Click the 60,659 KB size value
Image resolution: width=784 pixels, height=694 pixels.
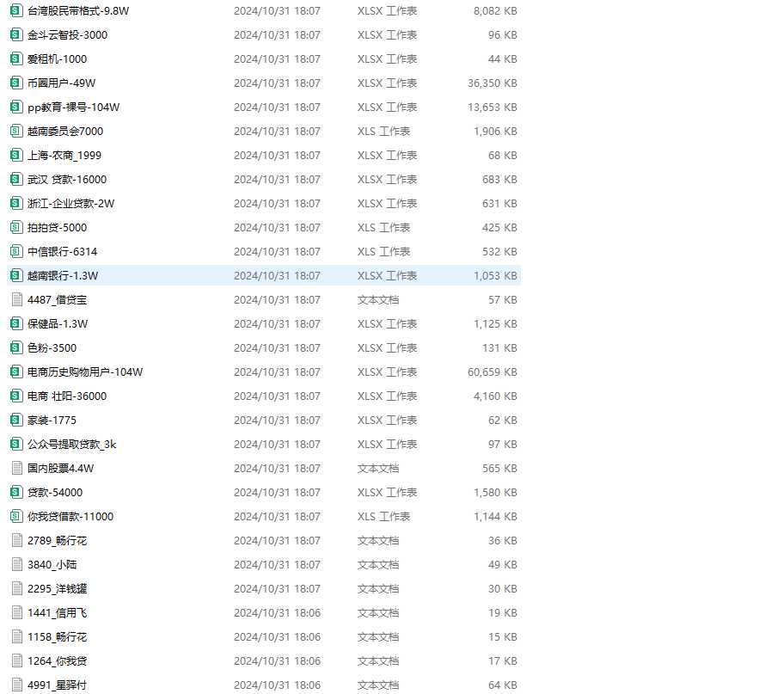[492, 372]
